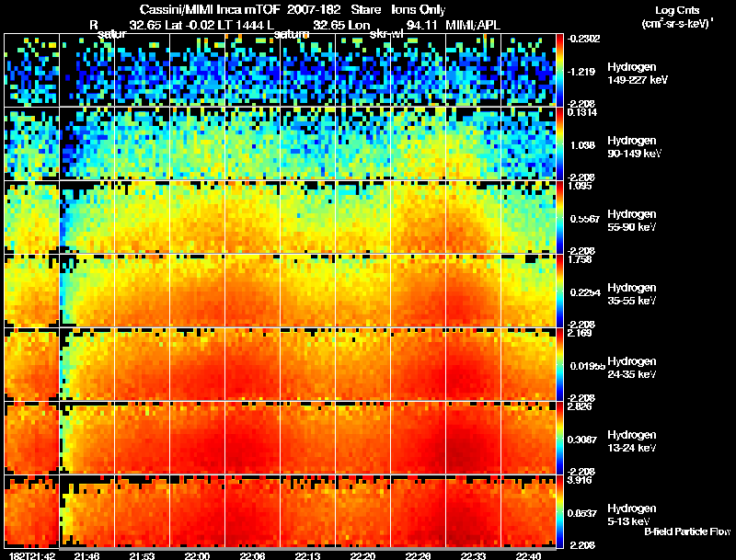The image size is (736, 560).
Task: Click the Hydrogen 35-55 keV label
Action: tap(632, 294)
